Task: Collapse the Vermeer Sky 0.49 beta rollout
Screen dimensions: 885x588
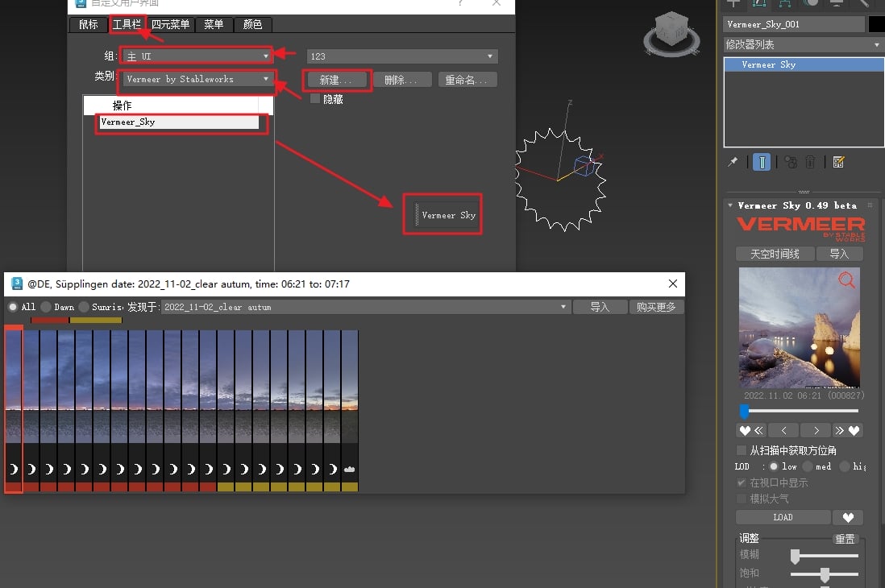Action: (x=730, y=205)
